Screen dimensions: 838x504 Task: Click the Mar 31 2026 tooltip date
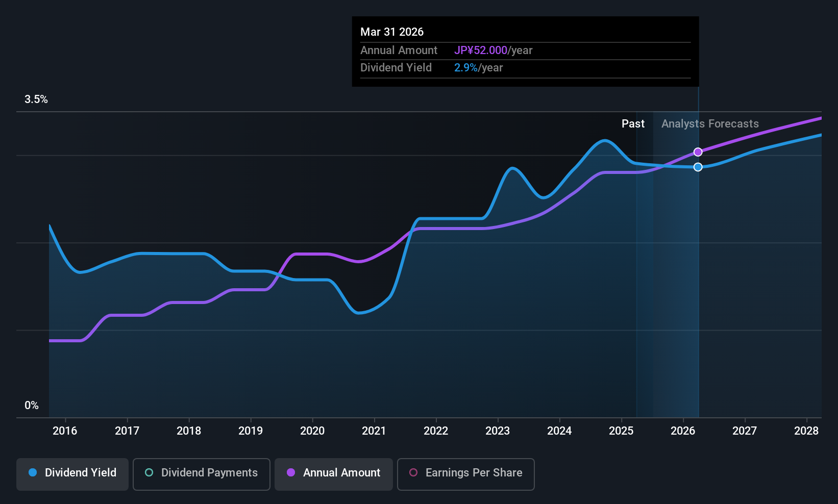click(392, 32)
